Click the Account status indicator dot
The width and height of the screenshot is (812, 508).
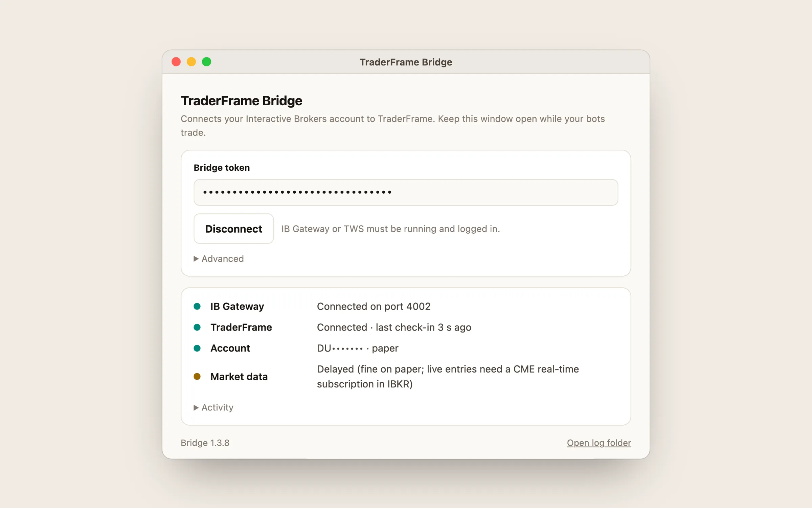click(197, 348)
